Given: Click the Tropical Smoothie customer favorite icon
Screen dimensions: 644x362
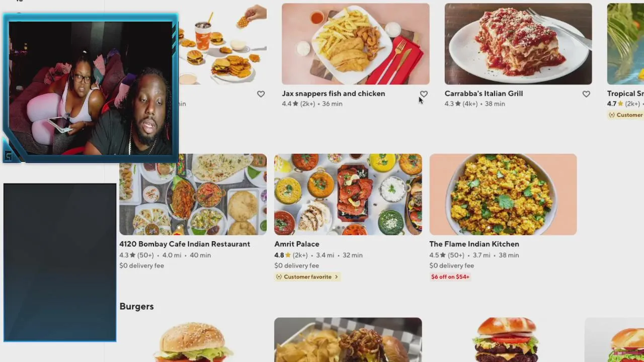Looking at the screenshot, I should (x=612, y=115).
